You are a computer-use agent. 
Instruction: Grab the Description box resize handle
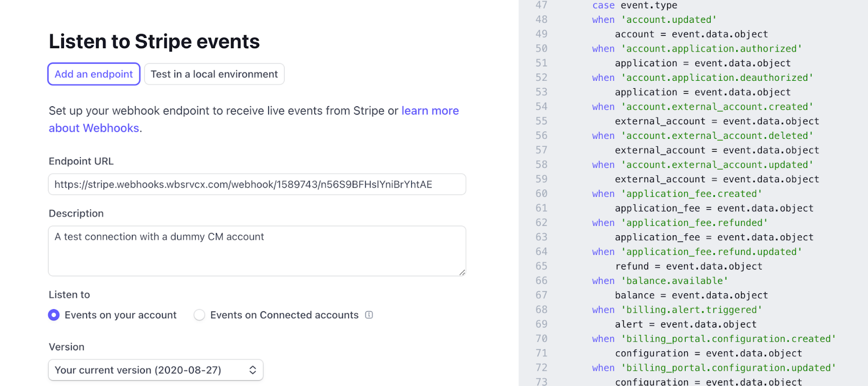(x=462, y=272)
